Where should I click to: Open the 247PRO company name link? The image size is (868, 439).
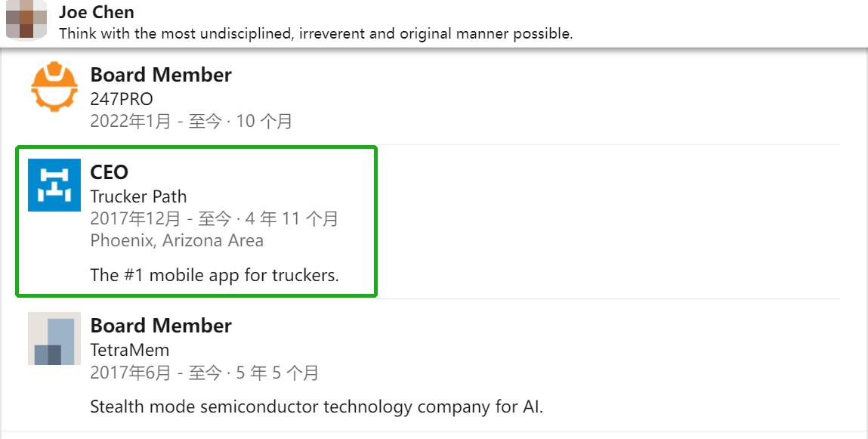pos(121,99)
